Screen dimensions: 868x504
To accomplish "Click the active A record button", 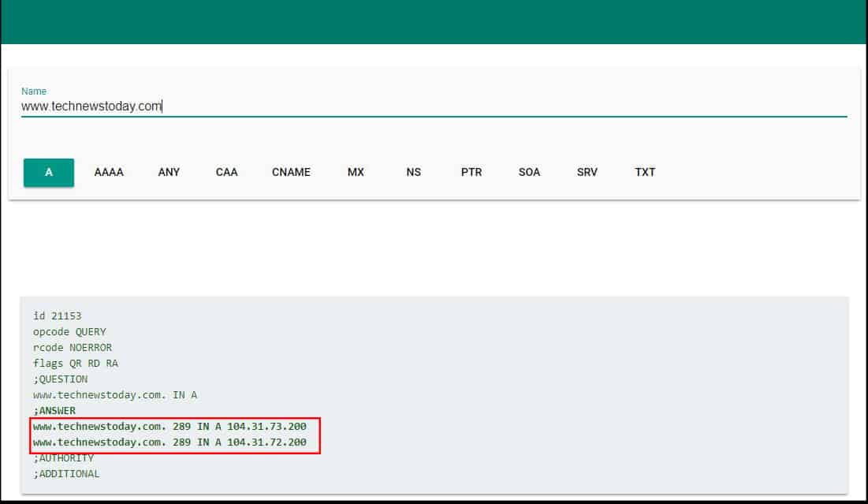I will 48,171.
